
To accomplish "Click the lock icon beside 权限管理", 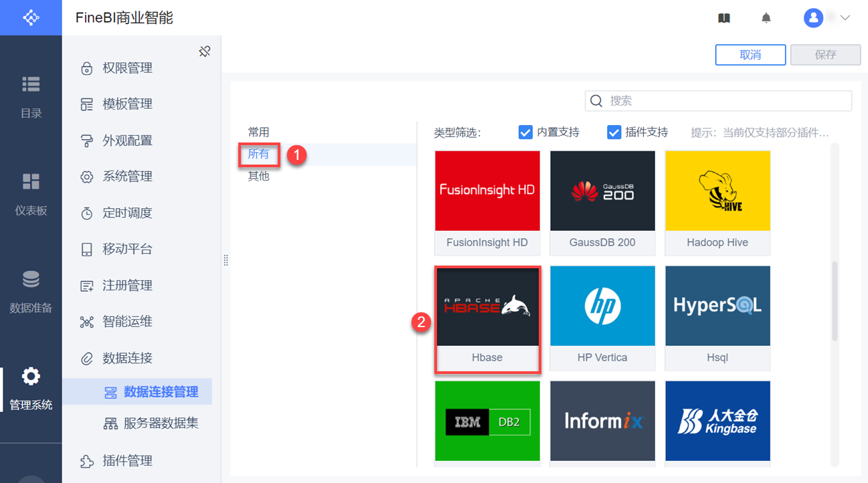I will point(86,68).
